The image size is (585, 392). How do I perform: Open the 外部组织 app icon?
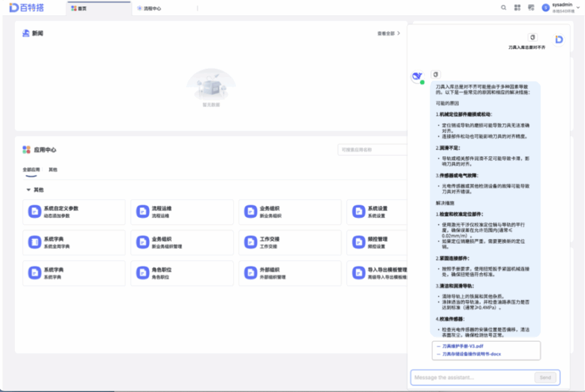(x=250, y=273)
